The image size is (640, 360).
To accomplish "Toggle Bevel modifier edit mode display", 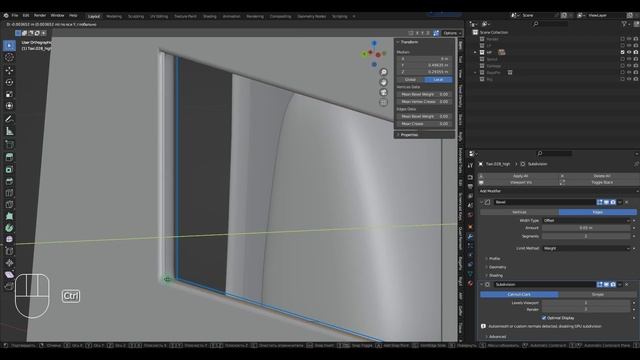I will (600, 202).
